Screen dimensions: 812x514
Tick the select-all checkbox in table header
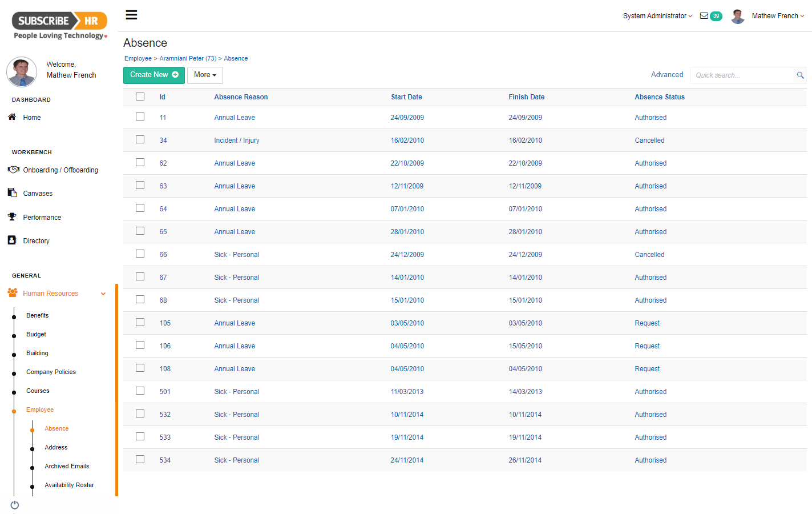tap(140, 97)
